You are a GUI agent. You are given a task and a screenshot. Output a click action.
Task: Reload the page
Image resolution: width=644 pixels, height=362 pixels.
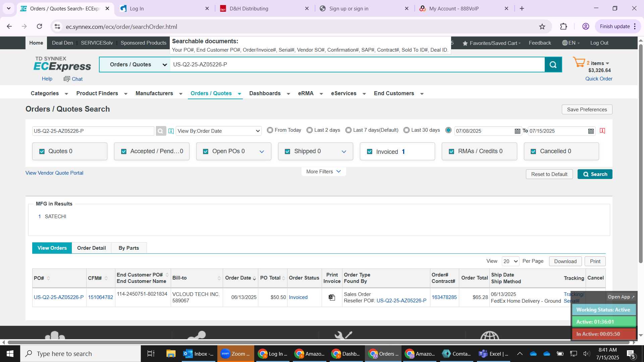click(x=39, y=26)
